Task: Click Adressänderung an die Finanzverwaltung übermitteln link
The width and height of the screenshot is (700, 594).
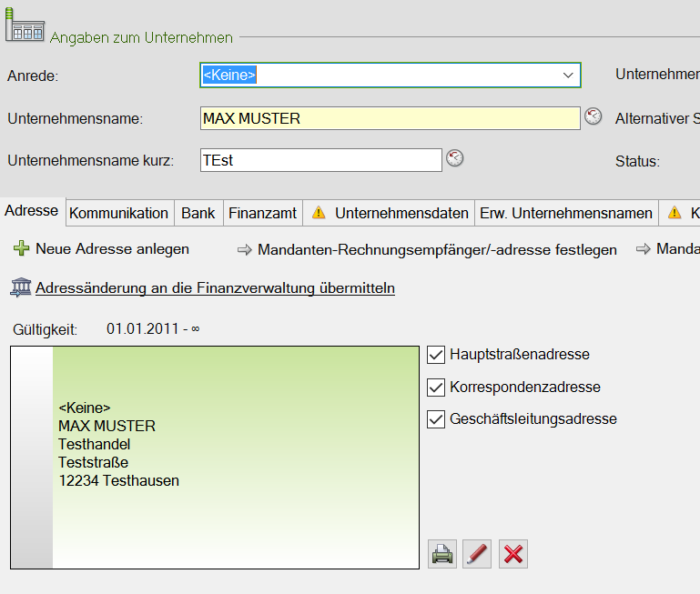Action: [x=215, y=288]
